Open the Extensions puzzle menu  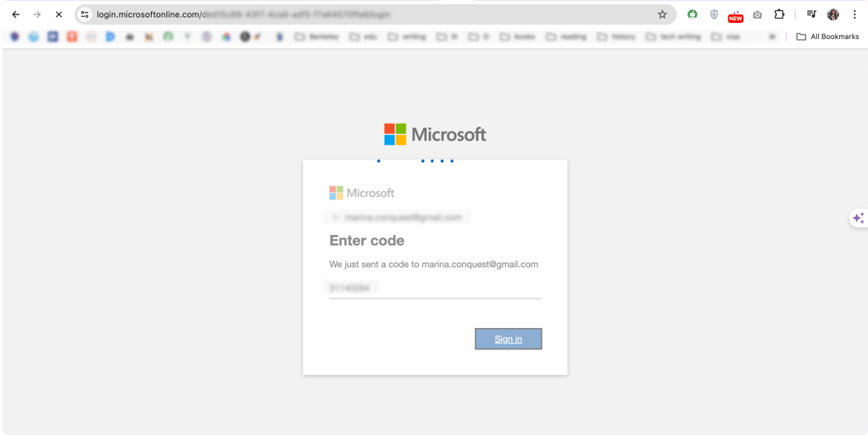click(780, 14)
